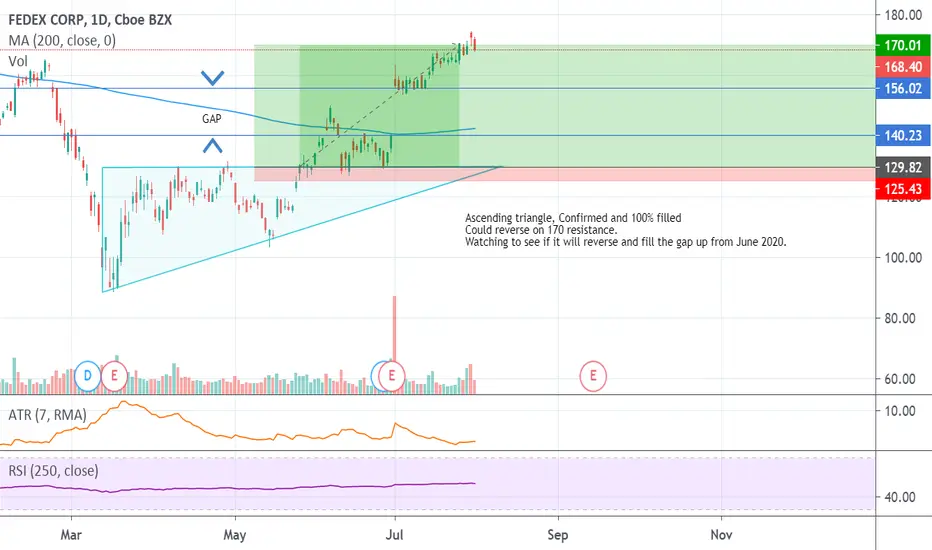The width and height of the screenshot is (932, 550).
Task: Click the green 170.01 price label
Action: click(903, 45)
